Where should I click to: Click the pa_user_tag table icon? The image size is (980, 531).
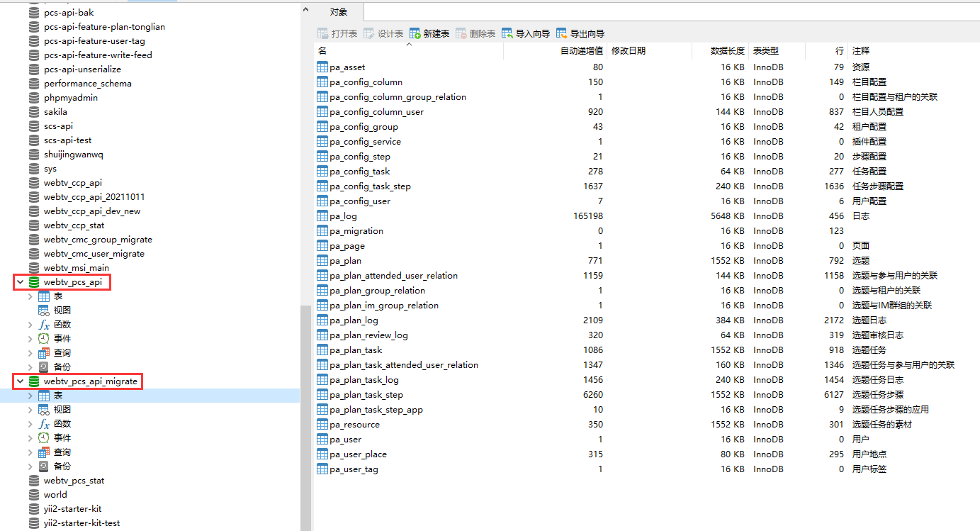pos(322,469)
